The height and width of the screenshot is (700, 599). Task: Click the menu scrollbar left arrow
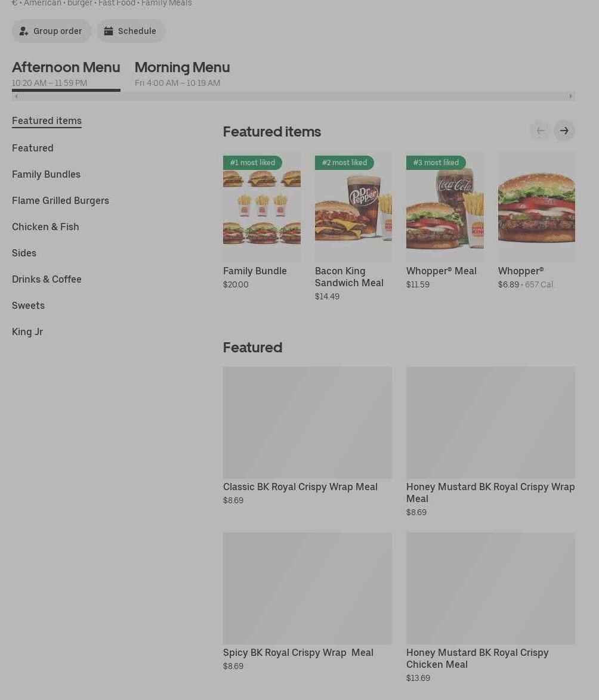point(17,96)
